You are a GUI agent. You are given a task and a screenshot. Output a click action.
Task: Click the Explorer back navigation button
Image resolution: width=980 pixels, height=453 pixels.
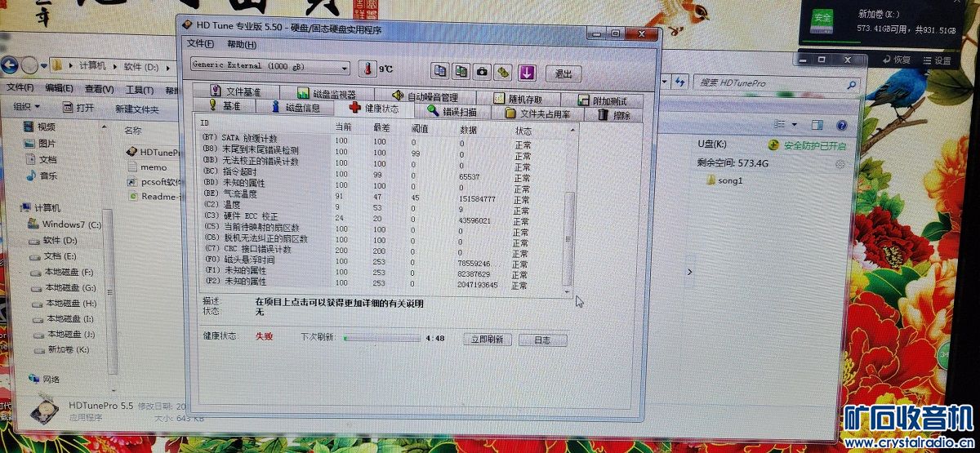[x=9, y=65]
